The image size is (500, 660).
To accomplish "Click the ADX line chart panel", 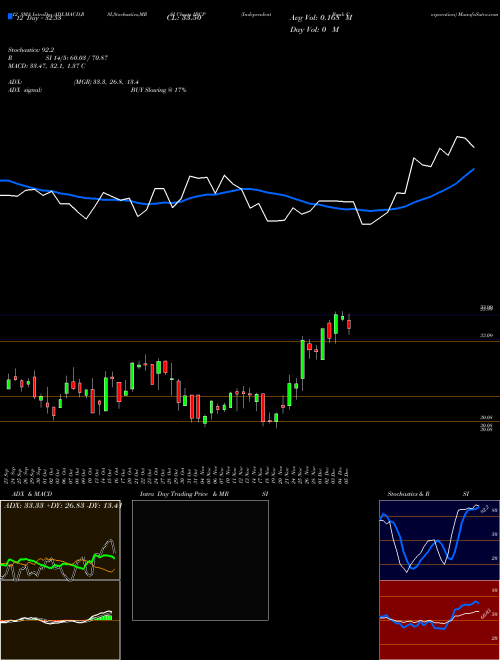I will pyautogui.click(x=60, y=540).
